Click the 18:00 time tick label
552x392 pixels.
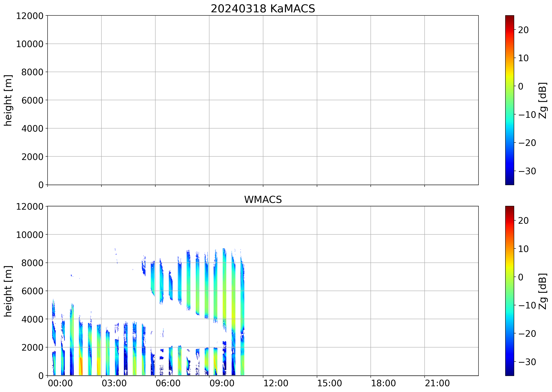pyautogui.click(x=383, y=383)
